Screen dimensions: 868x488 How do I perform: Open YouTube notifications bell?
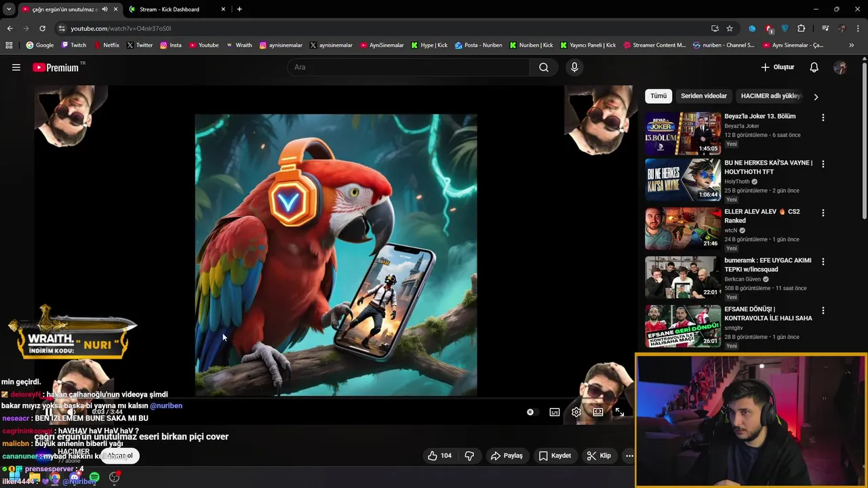coord(814,67)
